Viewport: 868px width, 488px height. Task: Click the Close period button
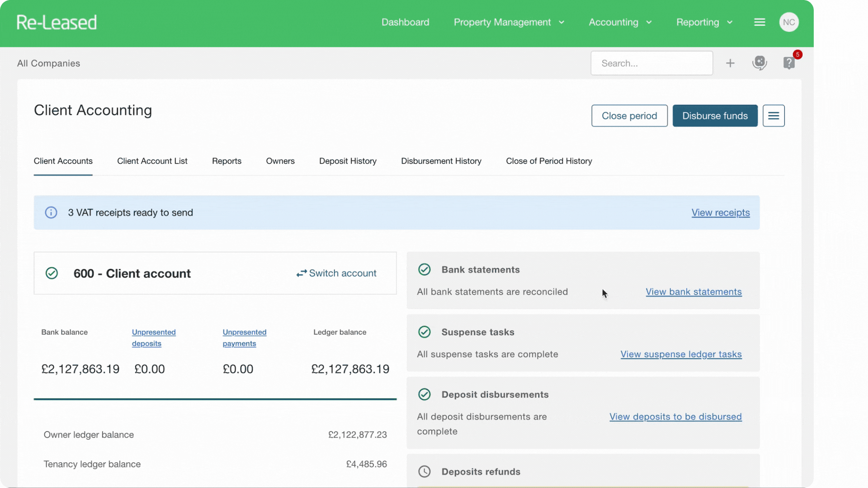(629, 116)
